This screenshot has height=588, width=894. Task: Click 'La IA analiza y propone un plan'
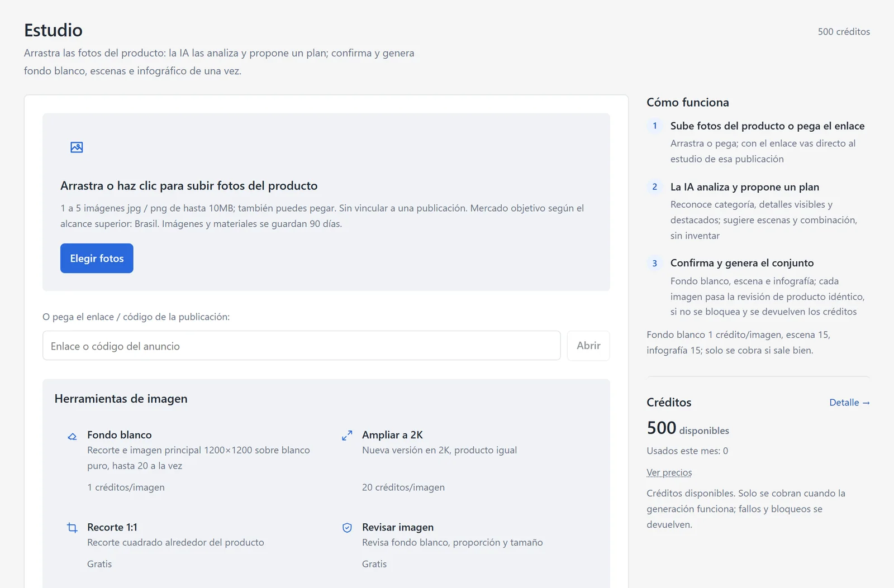coord(745,187)
